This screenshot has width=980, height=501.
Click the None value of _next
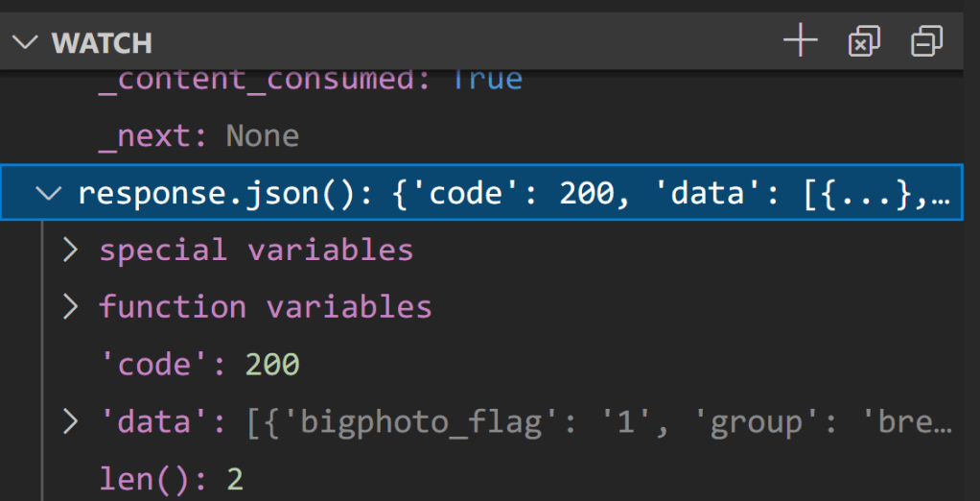[x=262, y=135]
